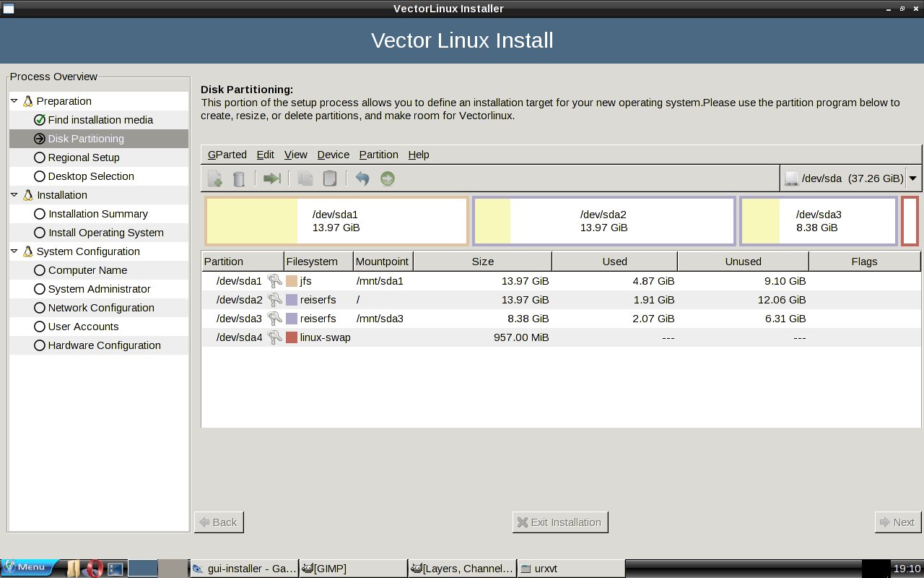Click the Resize/Move partition arrow icon
The image size is (924, 578).
pyautogui.click(x=271, y=178)
